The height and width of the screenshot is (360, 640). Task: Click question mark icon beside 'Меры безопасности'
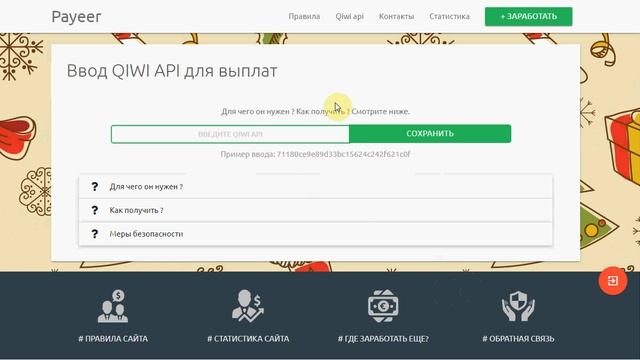coord(95,234)
